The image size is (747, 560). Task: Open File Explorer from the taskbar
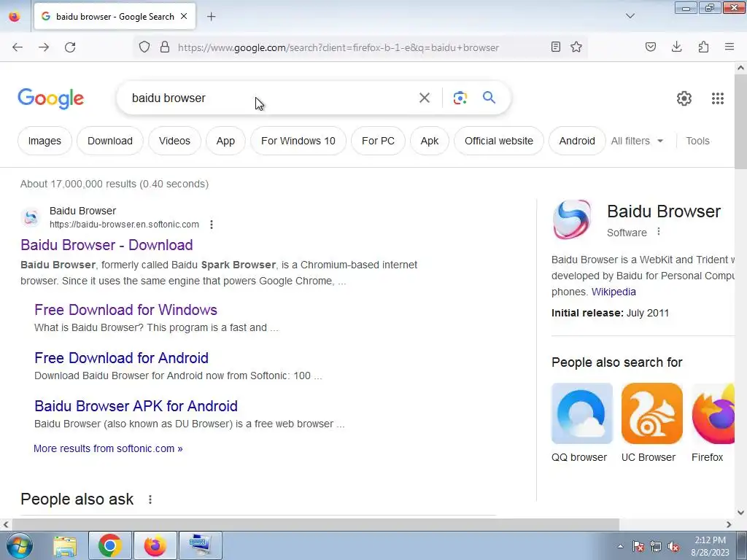click(65, 545)
